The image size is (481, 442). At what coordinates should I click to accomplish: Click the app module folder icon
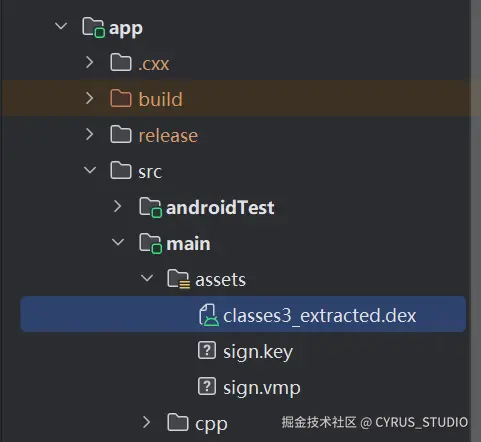point(93,28)
